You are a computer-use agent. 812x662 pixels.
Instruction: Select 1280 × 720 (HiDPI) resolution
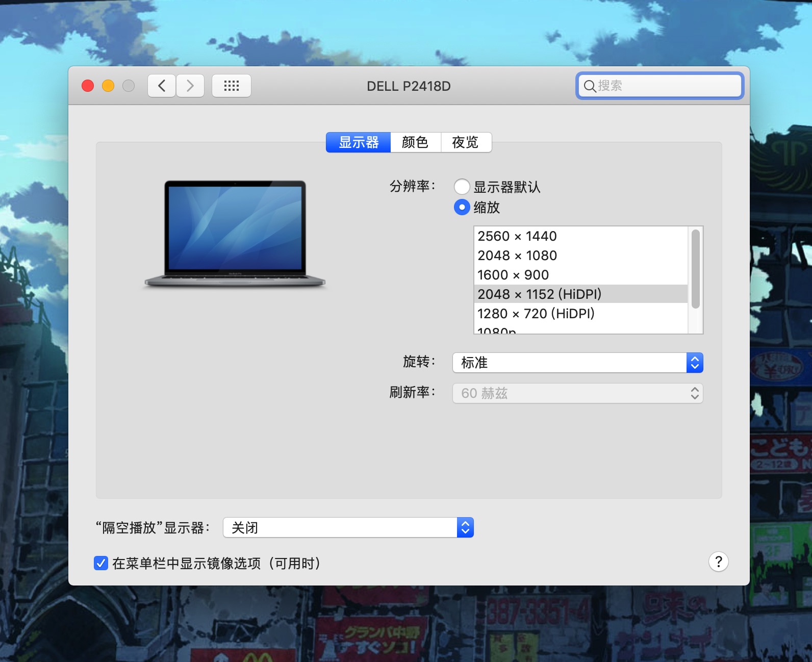[581, 314]
